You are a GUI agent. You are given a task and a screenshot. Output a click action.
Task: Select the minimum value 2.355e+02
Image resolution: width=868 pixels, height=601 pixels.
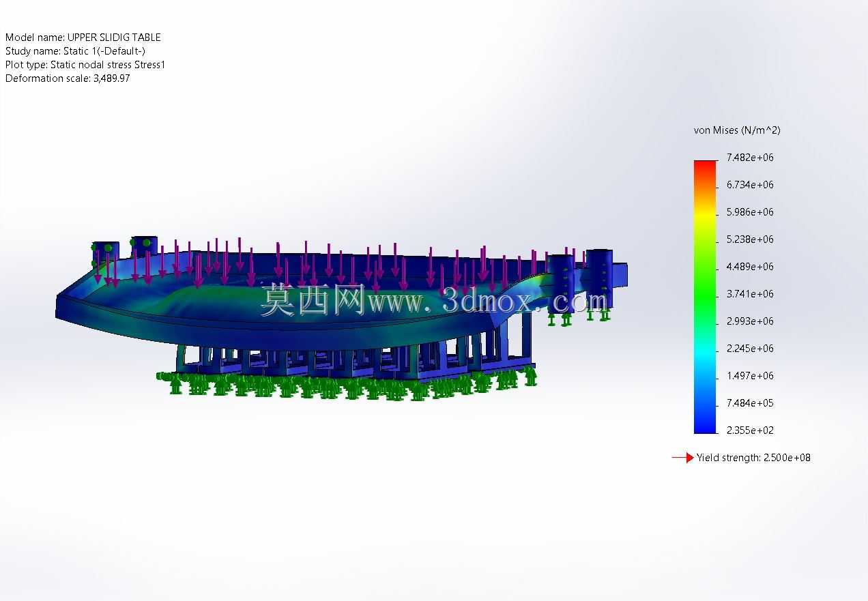[x=750, y=430]
